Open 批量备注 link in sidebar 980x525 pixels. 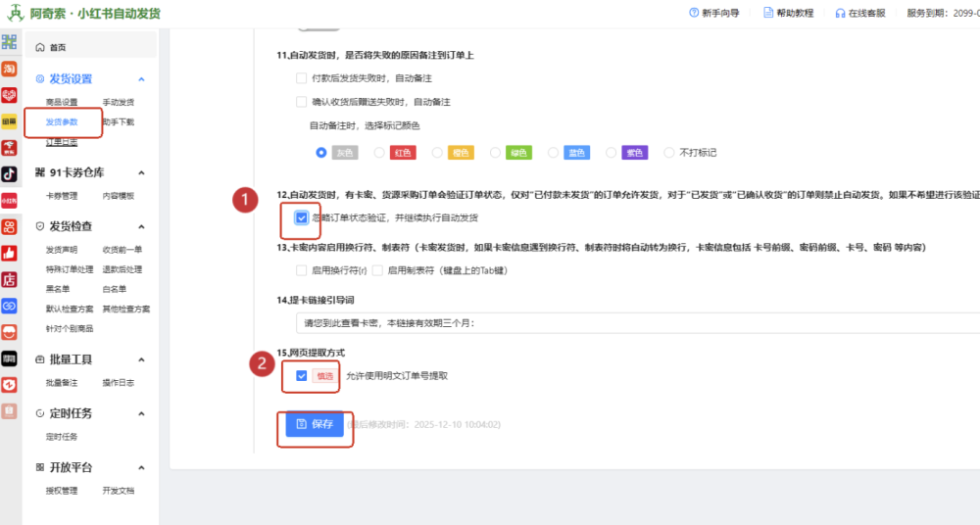click(62, 383)
